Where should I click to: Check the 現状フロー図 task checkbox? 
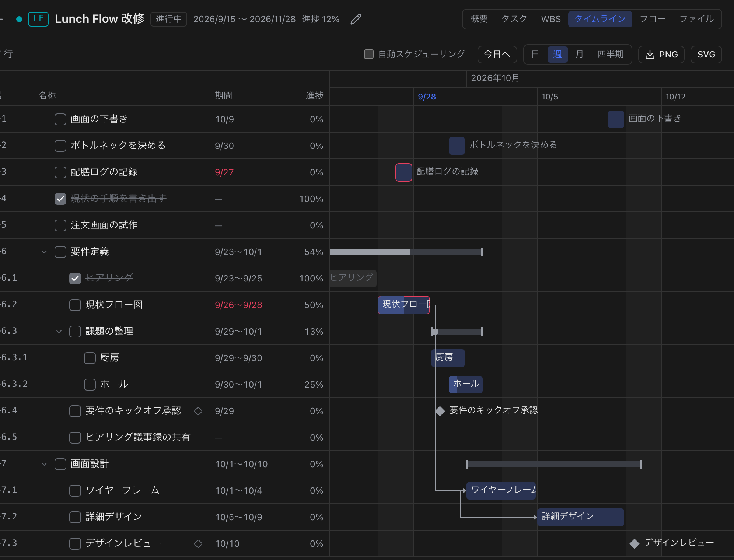click(75, 305)
